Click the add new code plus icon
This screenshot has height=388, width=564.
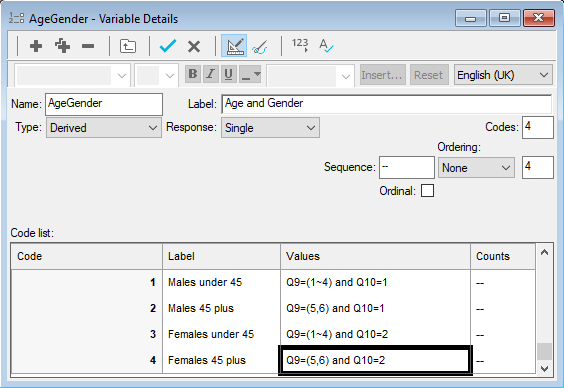tap(36, 46)
